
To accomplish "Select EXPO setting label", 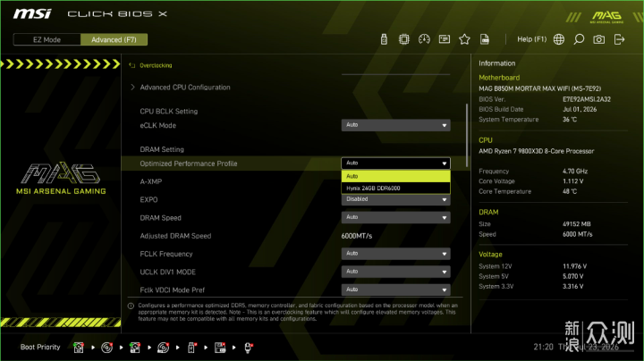I will pos(148,200).
